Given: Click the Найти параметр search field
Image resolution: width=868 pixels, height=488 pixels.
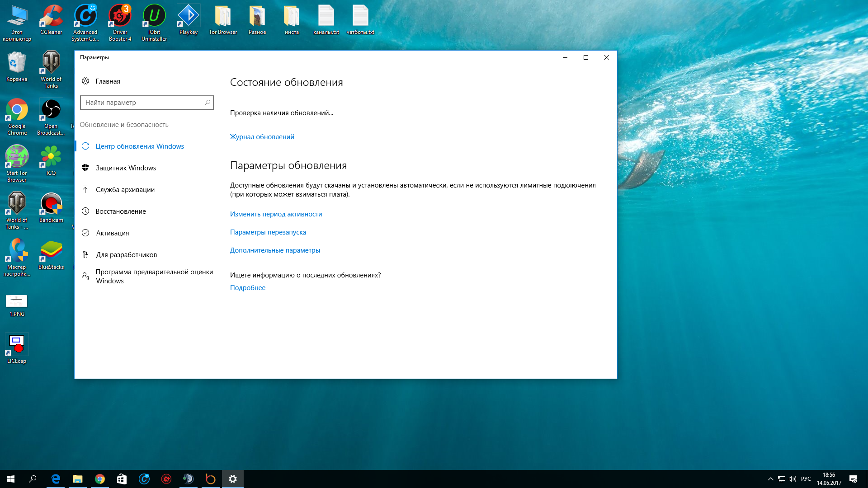Looking at the screenshot, I should coord(142,103).
